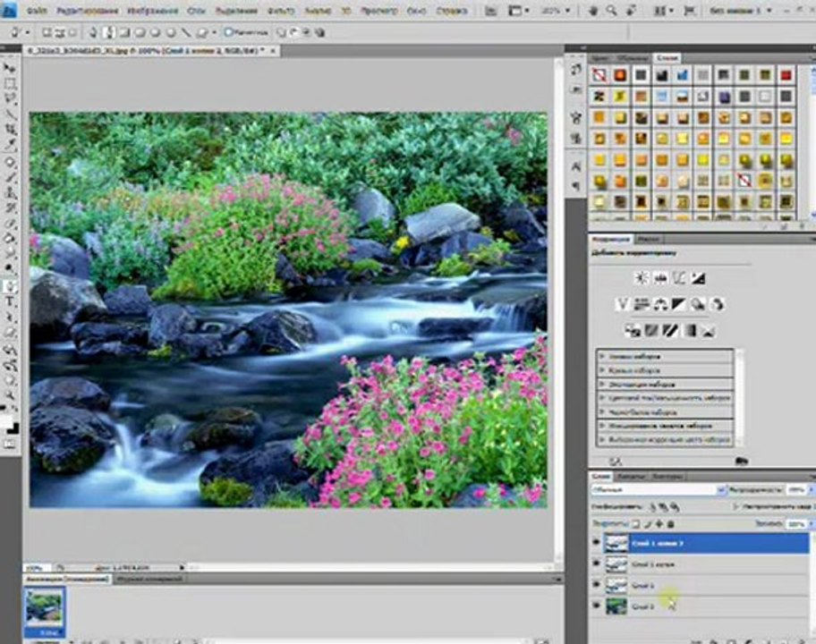The image size is (816, 644).
Task: Select the Crop tool
Action: click(9, 129)
